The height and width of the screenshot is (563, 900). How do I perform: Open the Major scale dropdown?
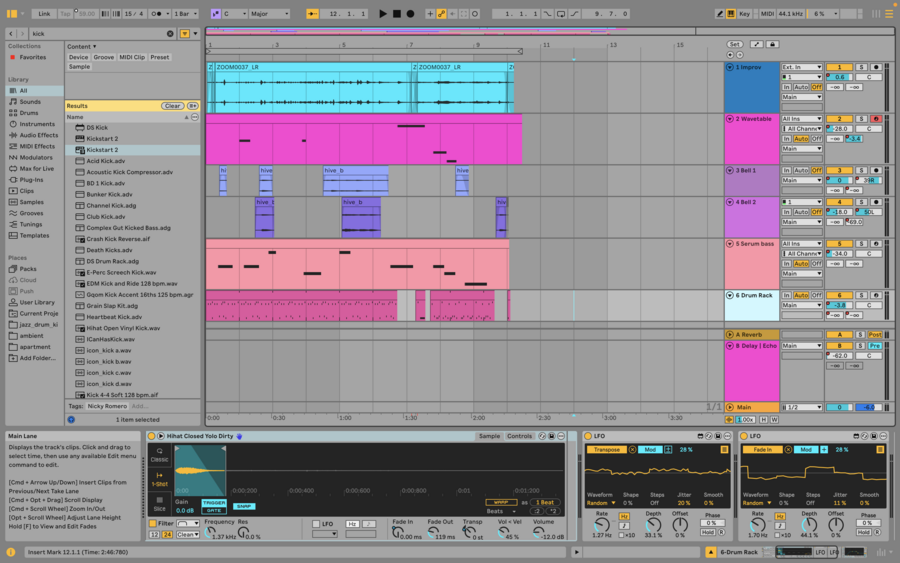(270, 14)
